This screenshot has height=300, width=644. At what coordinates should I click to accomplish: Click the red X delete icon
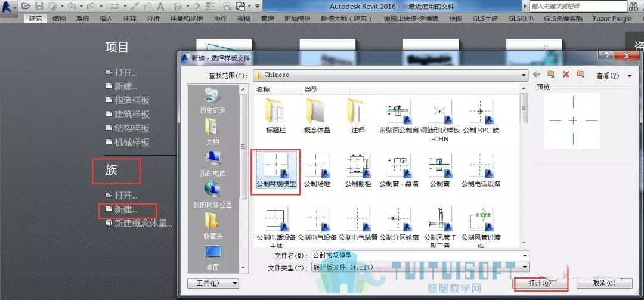tap(566, 75)
